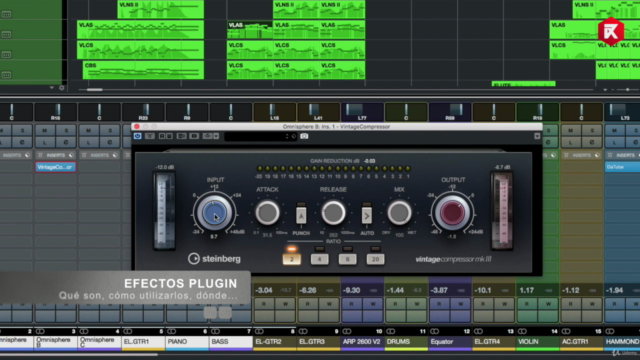The width and height of the screenshot is (640, 360).
Task: Click the Read automation R icon in the plugin header
Action: 162,136
